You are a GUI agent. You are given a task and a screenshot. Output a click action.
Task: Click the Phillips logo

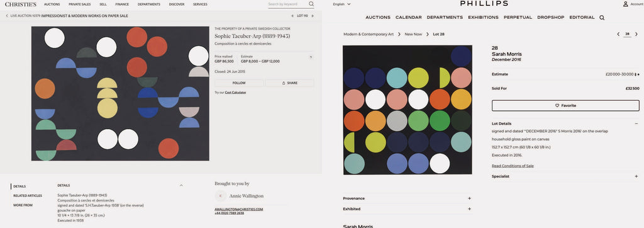tap(484, 3)
